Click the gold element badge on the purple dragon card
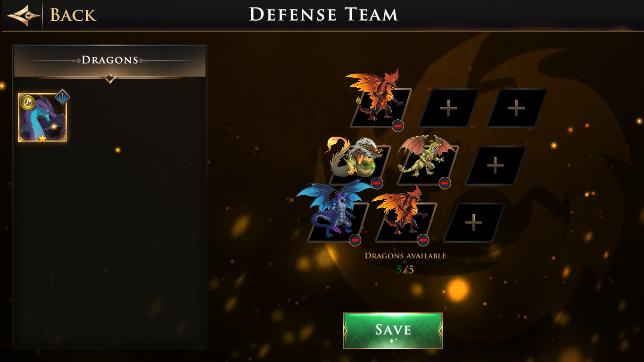 [x=28, y=102]
